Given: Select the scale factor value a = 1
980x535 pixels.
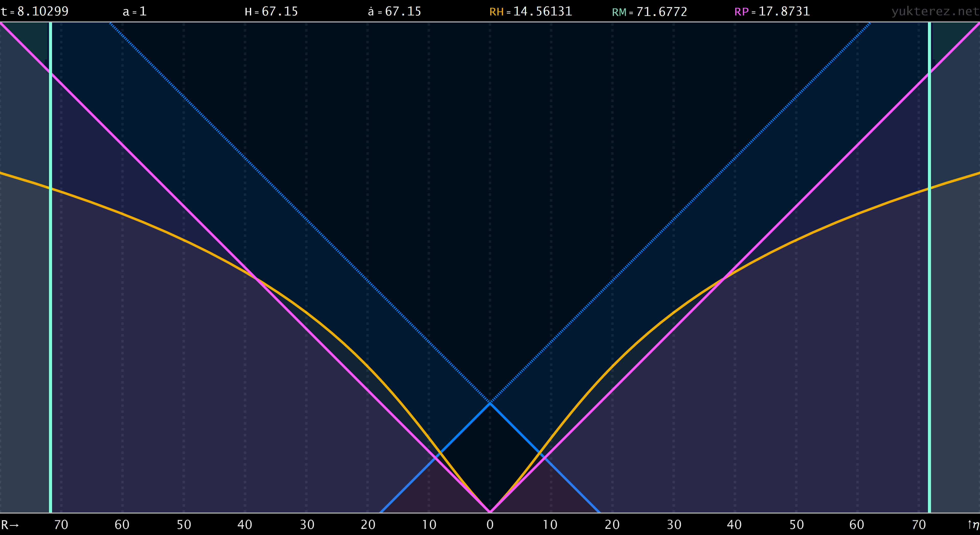Looking at the screenshot, I should pos(135,11).
